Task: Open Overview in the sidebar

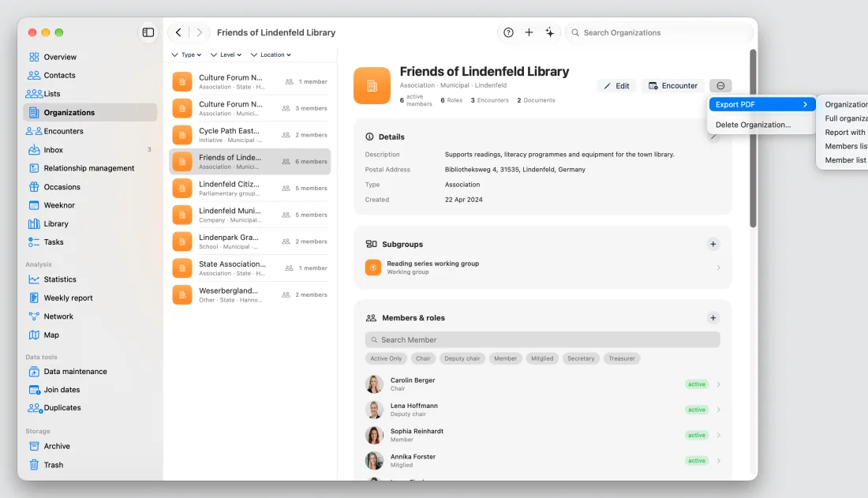Action: tap(91, 57)
